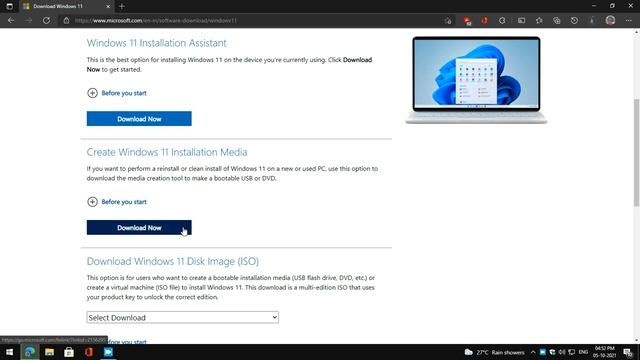Open the Select Download dropdown
Screen dimensions: 640x360
(x=182, y=317)
